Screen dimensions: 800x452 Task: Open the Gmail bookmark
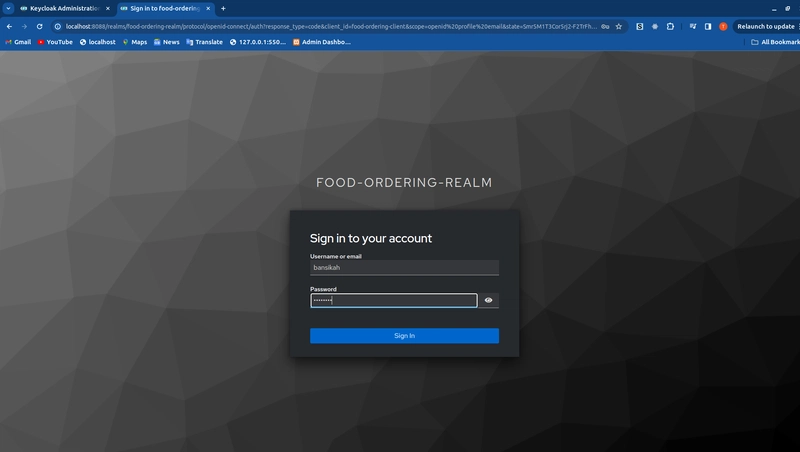[x=18, y=42]
